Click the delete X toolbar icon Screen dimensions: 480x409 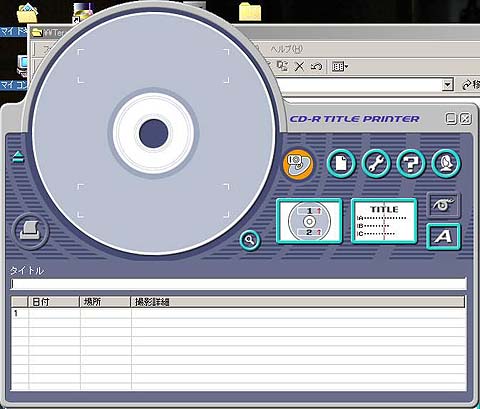[x=299, y=67]
